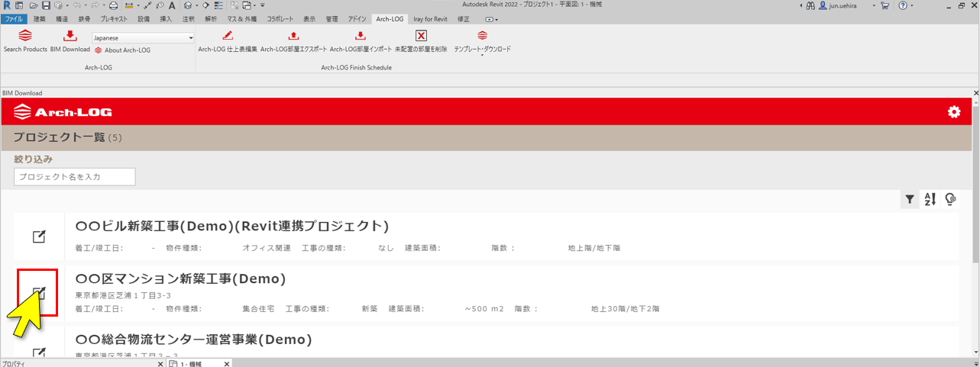
Task: Click the binoculars search icon
Action: (x=810, y=5)
